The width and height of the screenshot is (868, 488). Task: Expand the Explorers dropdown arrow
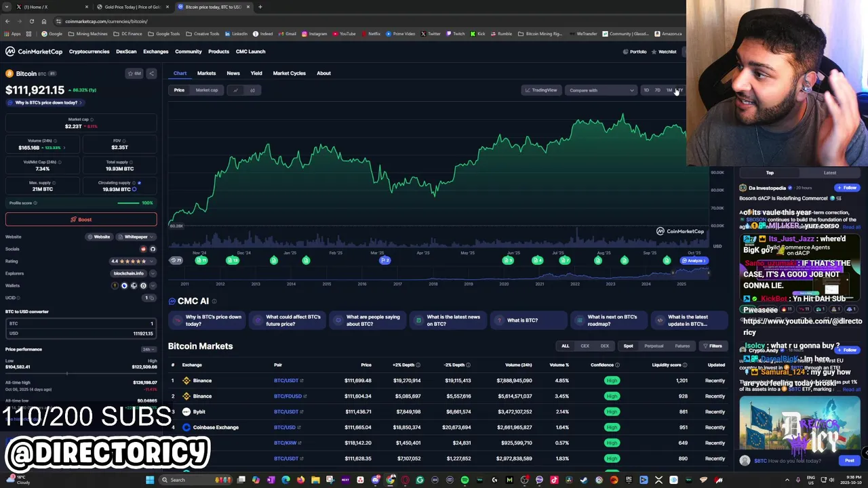click(x=152, y=273)
